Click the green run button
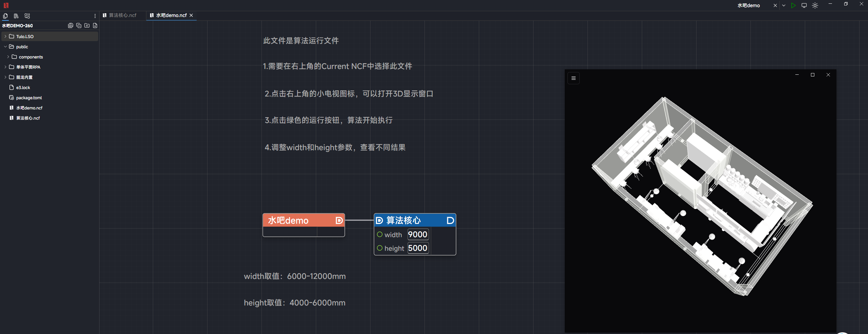 pos(793,5)
